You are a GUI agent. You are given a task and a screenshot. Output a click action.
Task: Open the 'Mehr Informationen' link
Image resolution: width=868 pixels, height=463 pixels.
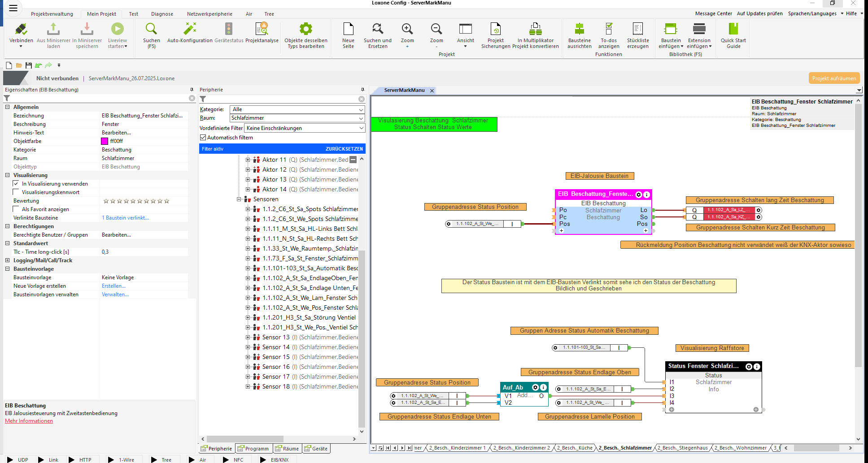pos(29,421)
